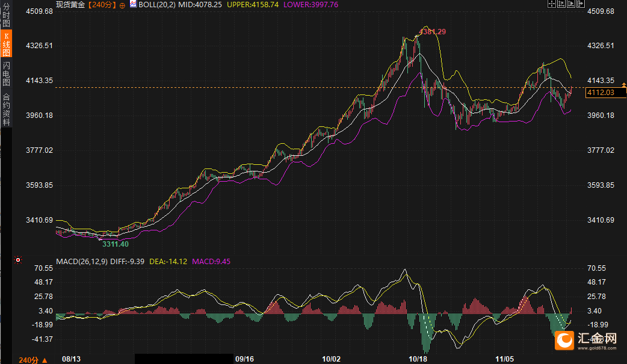Screen dimensions: 627x364
Task: Open the 合约资料 tab
Action: click(x=6, y=110)
